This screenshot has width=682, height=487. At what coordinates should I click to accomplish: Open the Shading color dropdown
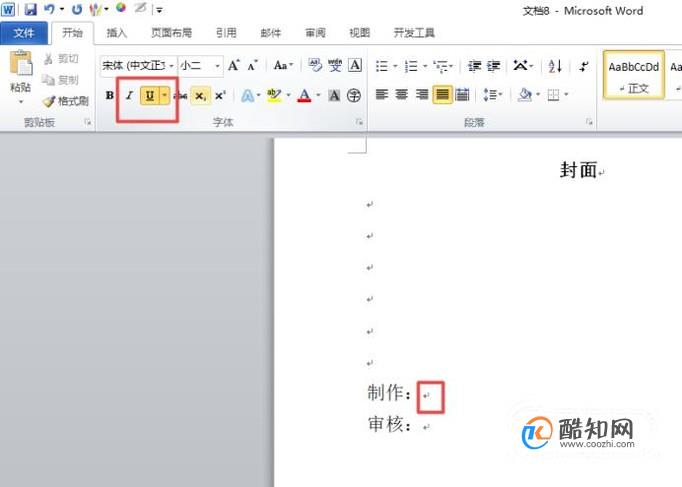coord(538,94)
